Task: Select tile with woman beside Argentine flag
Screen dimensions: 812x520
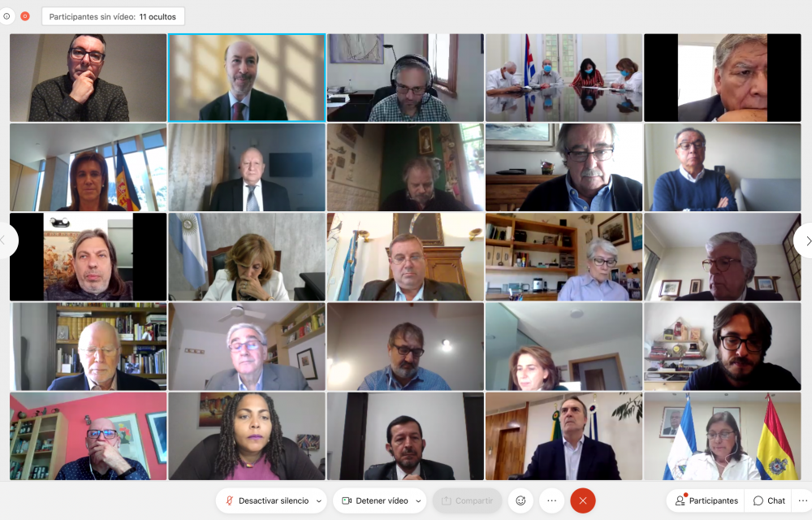Action: [x=247, y=257]
